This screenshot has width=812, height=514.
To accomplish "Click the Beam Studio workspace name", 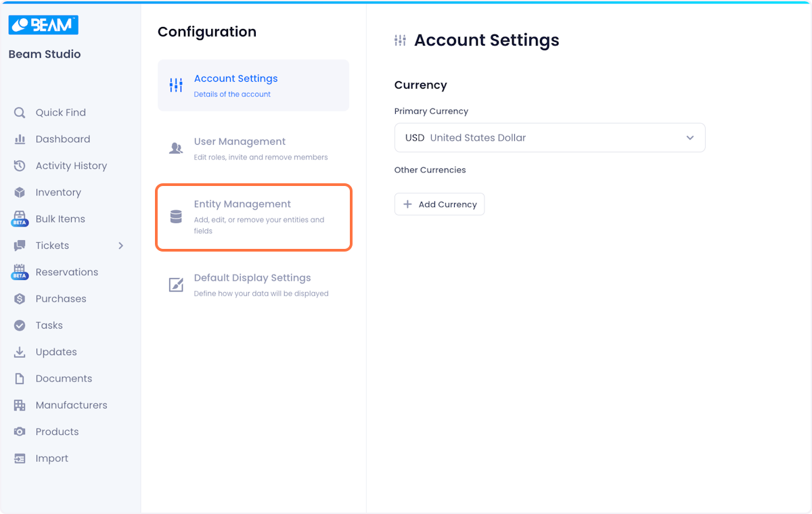I will point(45,54).
